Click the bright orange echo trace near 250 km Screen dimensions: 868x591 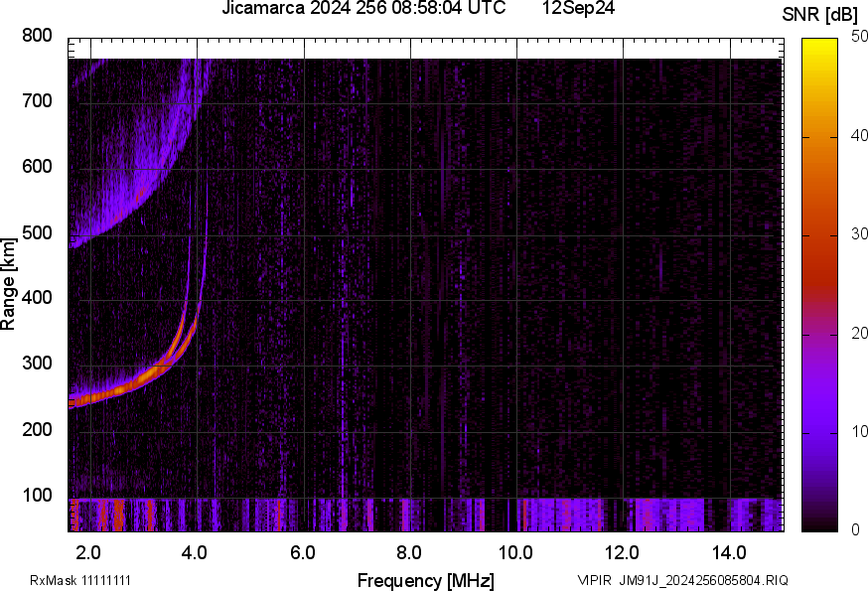point(109,393)
